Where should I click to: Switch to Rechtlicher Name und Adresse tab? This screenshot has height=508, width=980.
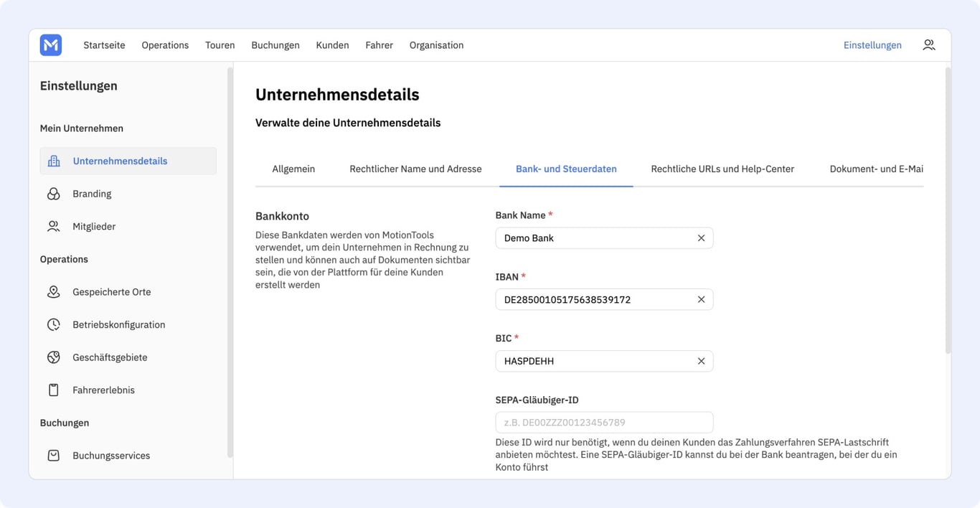pyautogui.click(x=415, y=169)
